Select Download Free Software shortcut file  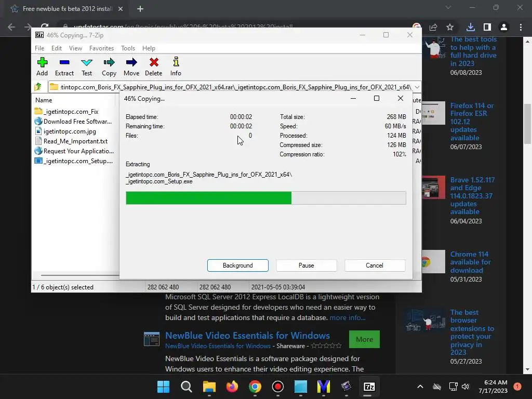point(73,121)
